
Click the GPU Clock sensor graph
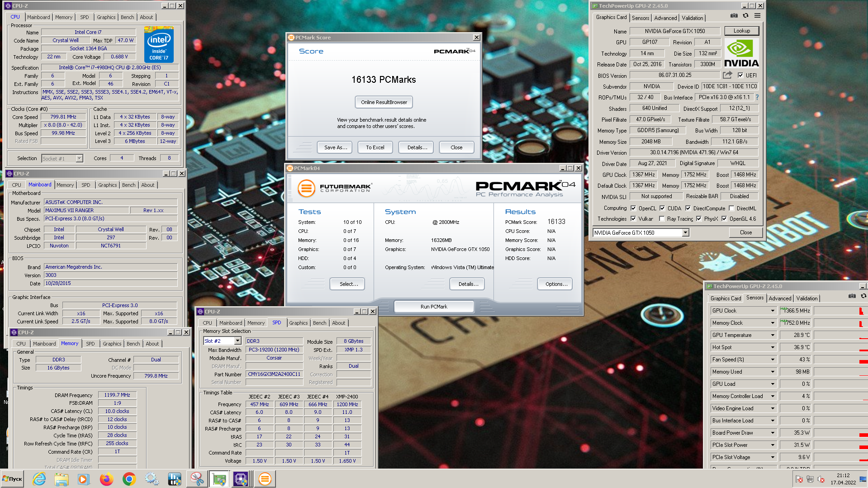coord(840,311)
